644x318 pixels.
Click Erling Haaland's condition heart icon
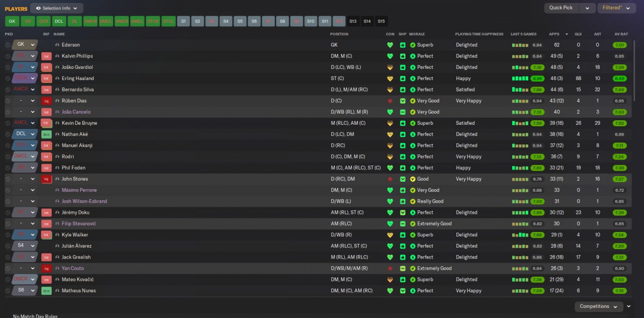coord(389,78)
